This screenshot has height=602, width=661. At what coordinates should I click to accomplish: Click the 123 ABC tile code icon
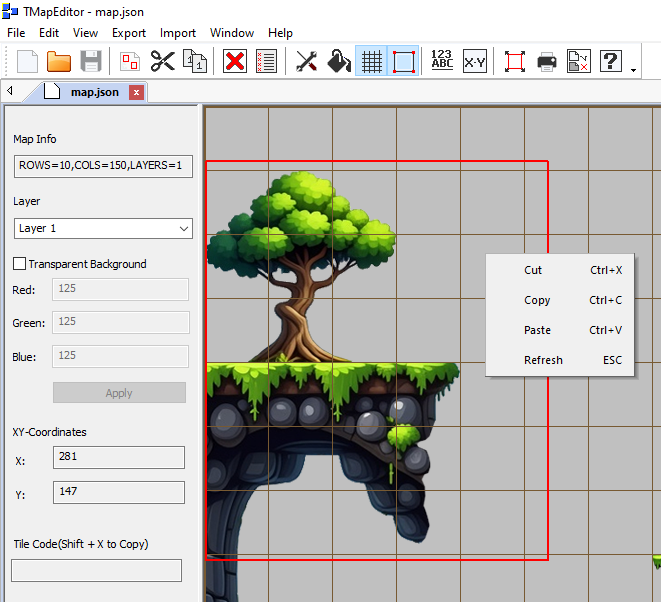442,61
